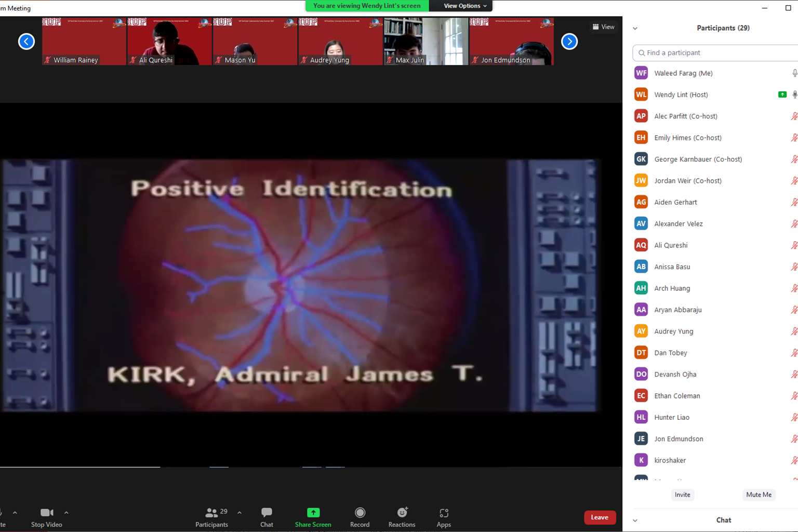798x532 pixels.
Task: Click the AV avatar for Alexander Velez
Action: click(641, 223)
